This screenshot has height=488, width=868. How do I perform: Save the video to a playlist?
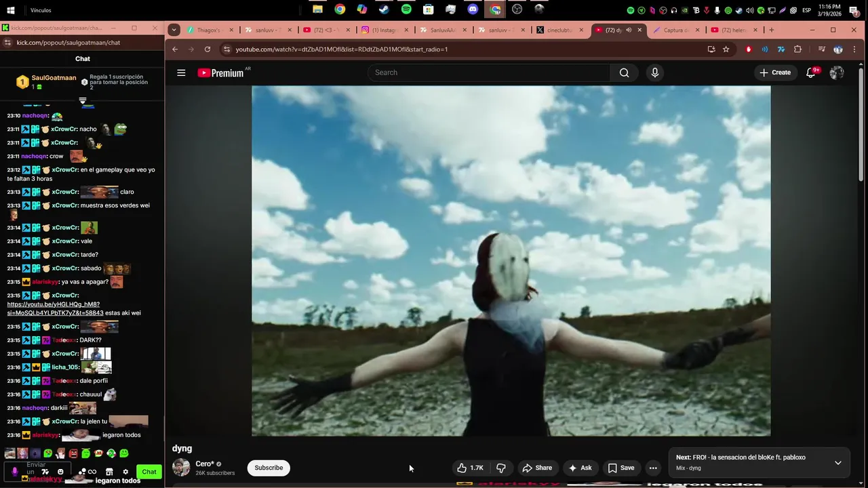click(621, 468)
